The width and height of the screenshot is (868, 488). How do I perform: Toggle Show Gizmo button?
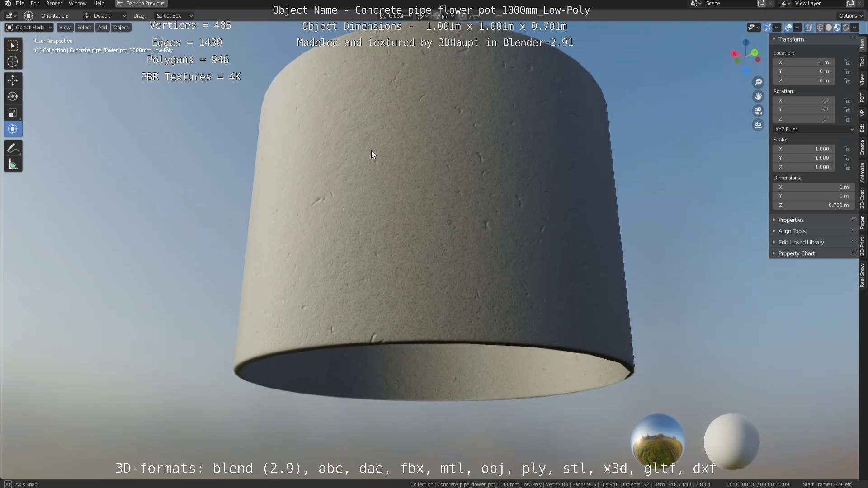point(768,28)
